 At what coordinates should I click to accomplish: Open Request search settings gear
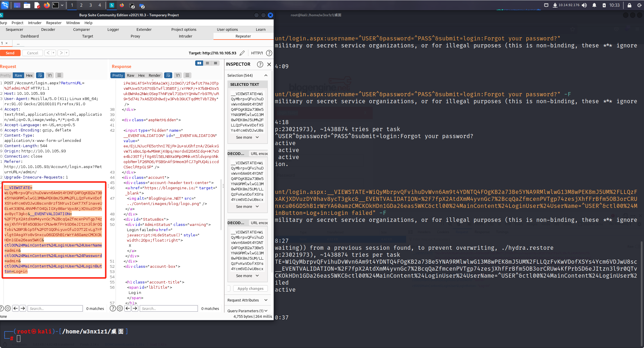point(8,308)
